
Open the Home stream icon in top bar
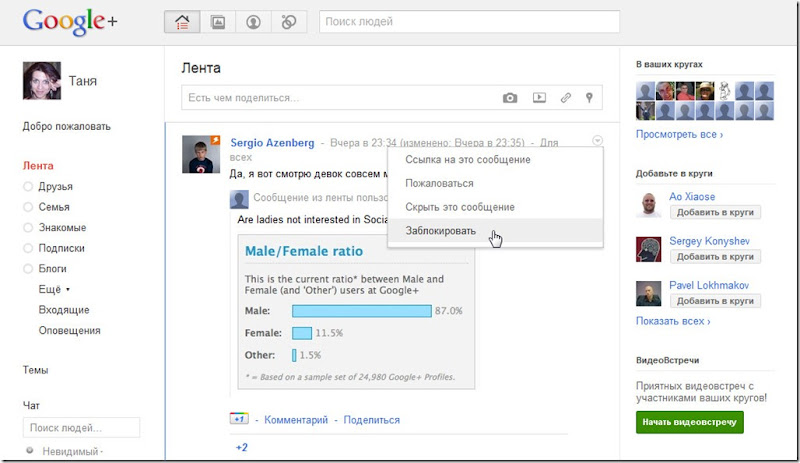[182, 22]
